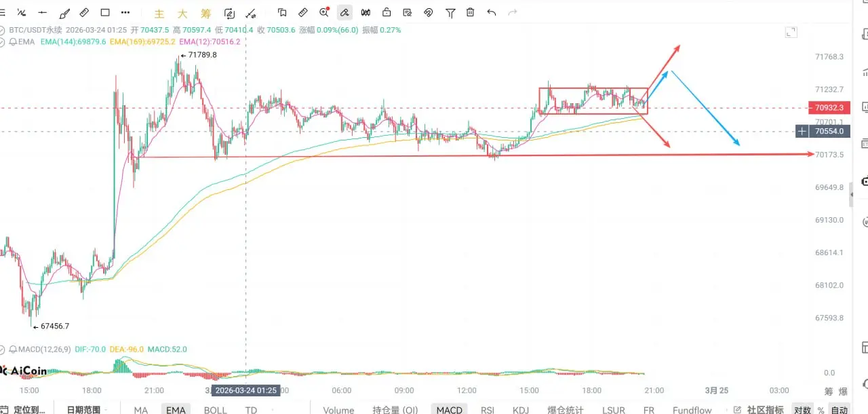Click the zoom-in magnifier icon
Viewport: 868px width, 414px height.
coord(324,12)
